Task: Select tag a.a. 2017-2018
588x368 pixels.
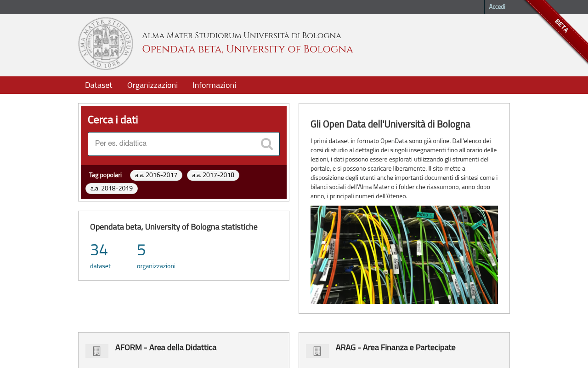Action: point(213,175)
